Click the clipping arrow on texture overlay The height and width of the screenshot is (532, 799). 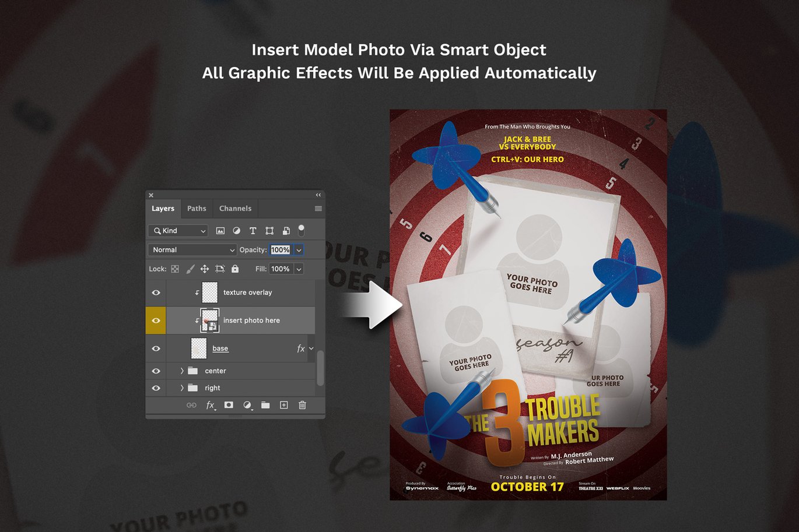tap(197, 293)
